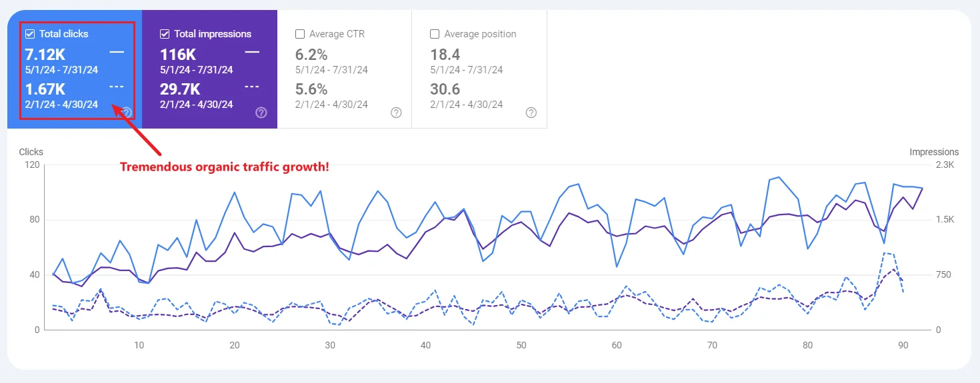Select the 18.4 Average position value
980x383 pixels.
446,55
